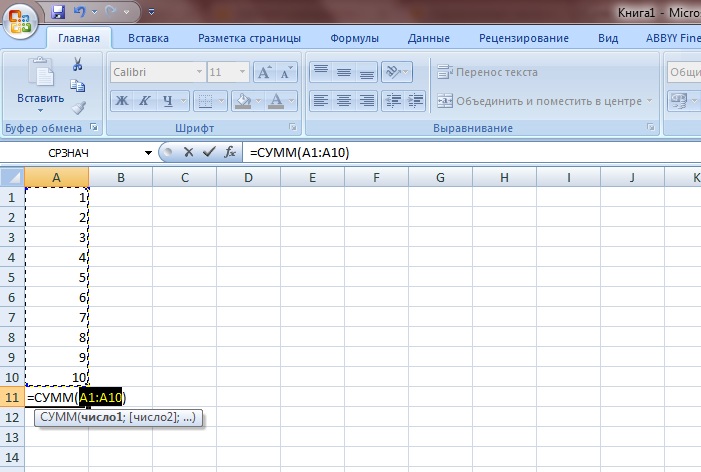This screenshot has width=701, height=472.
Task: Open the Разметка страницы tab
Action: click(249, 39)
